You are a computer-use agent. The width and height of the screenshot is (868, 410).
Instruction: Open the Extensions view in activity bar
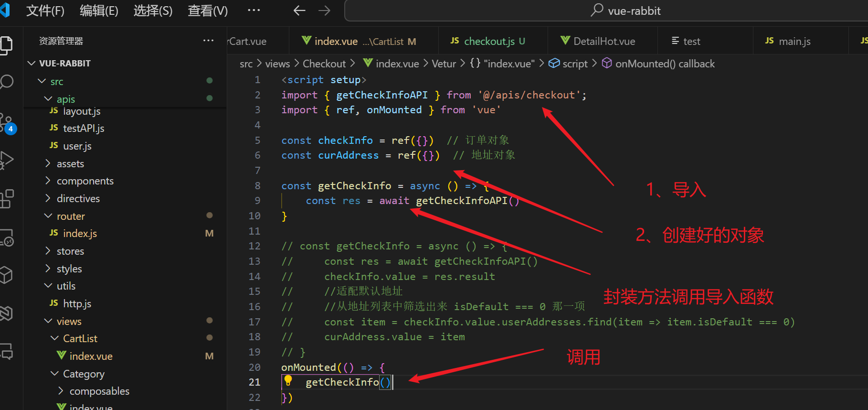(x=6, y=199)
